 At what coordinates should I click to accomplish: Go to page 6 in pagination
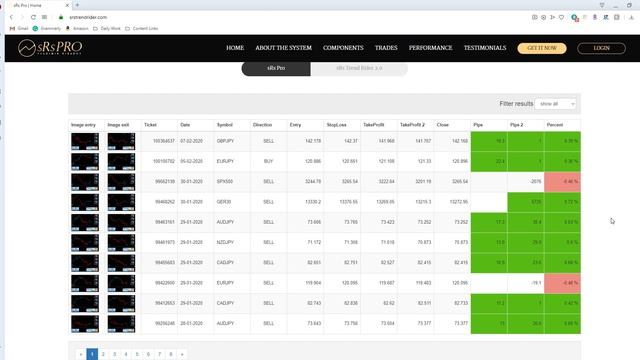[148, 354]
